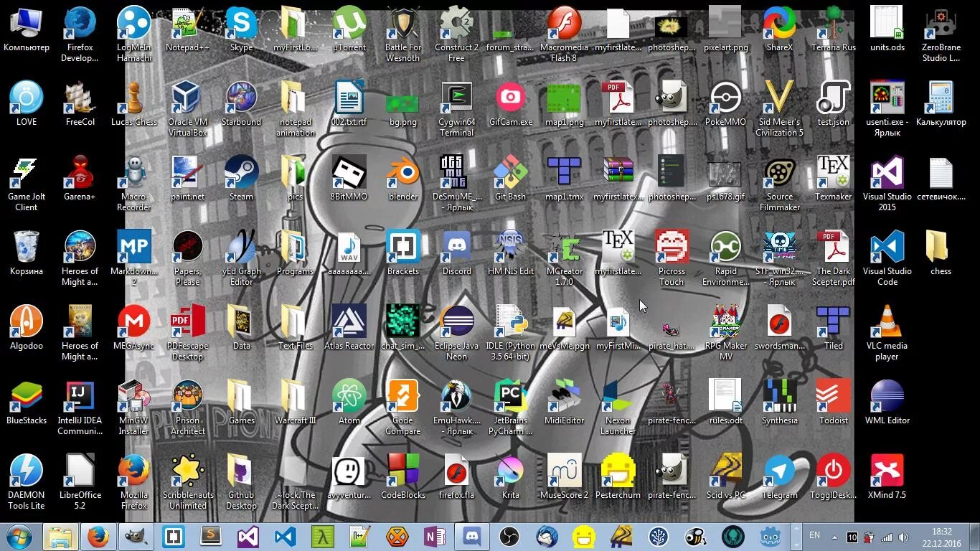Launch Visual Studio Code desktop shortcut
The height and width of the screenshot is (551, 980).
[887, 258]
